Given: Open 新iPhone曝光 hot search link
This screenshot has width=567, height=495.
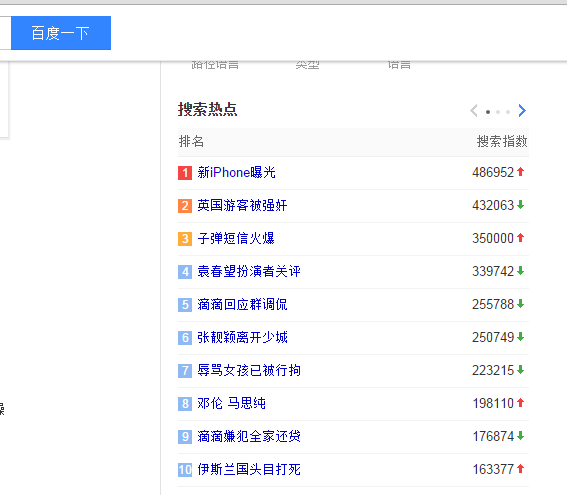Looking at the screenshot, I should pos(236,172).
